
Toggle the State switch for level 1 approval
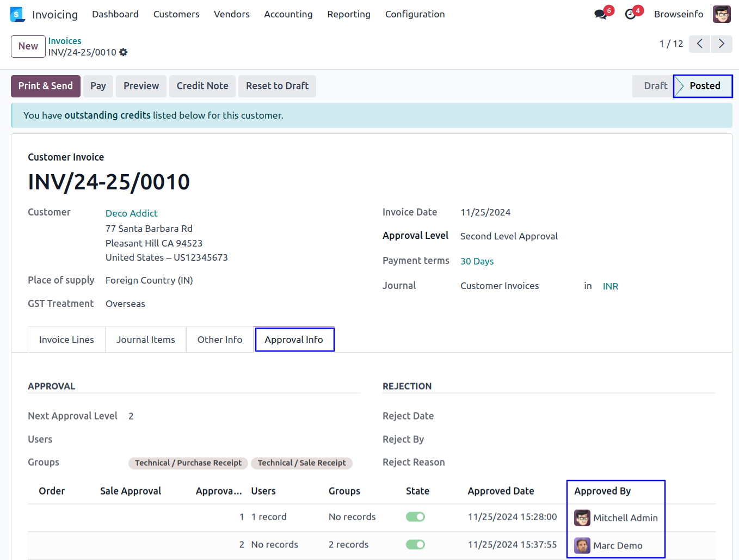[x=415, y=517]
